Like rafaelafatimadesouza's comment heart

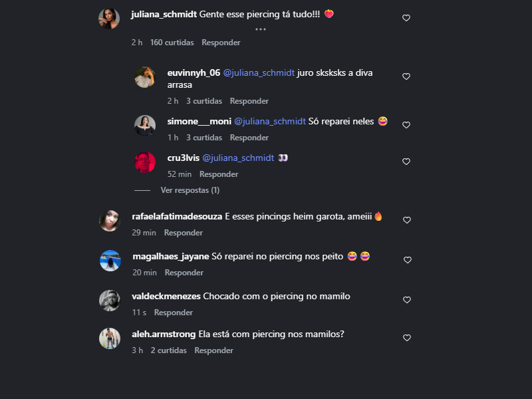[407, 220]
